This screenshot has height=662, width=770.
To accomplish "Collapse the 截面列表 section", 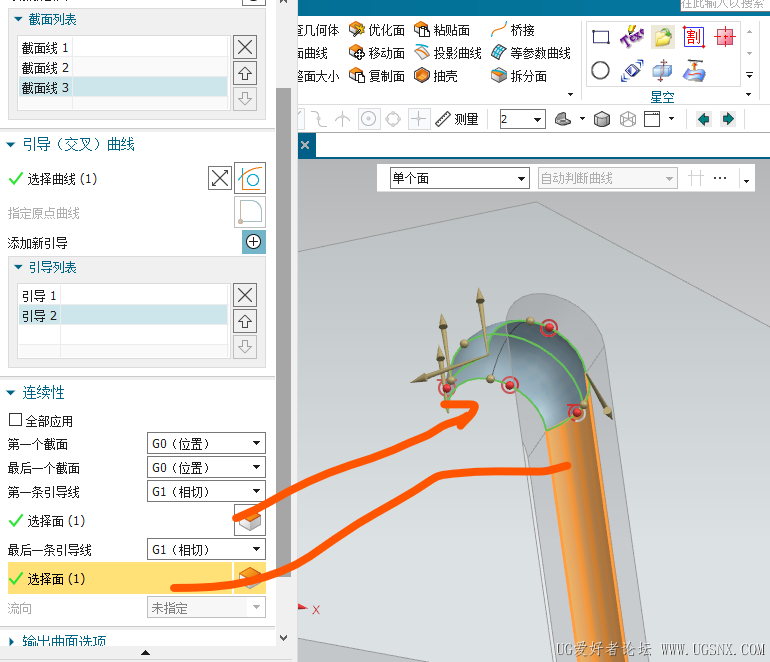I will (x=18, y=20).
